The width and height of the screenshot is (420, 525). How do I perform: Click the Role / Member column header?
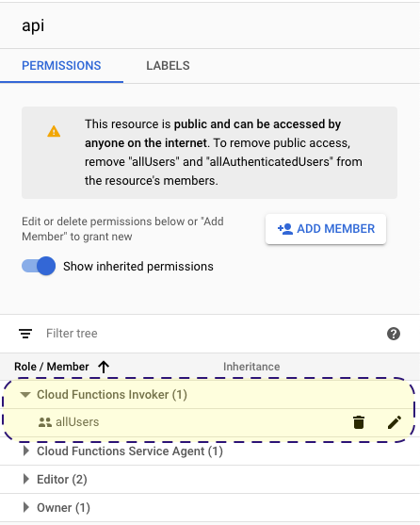(x=52, y=367)
